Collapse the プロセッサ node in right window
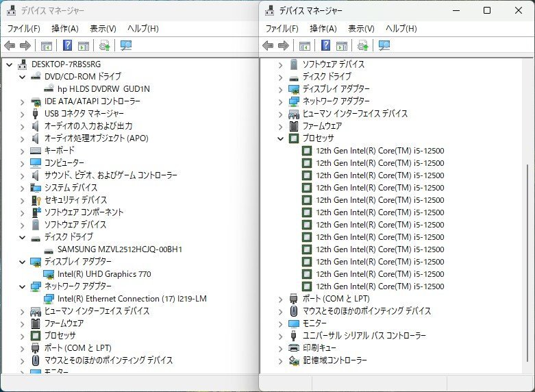 pyautogui.click(x=280, y=138)
